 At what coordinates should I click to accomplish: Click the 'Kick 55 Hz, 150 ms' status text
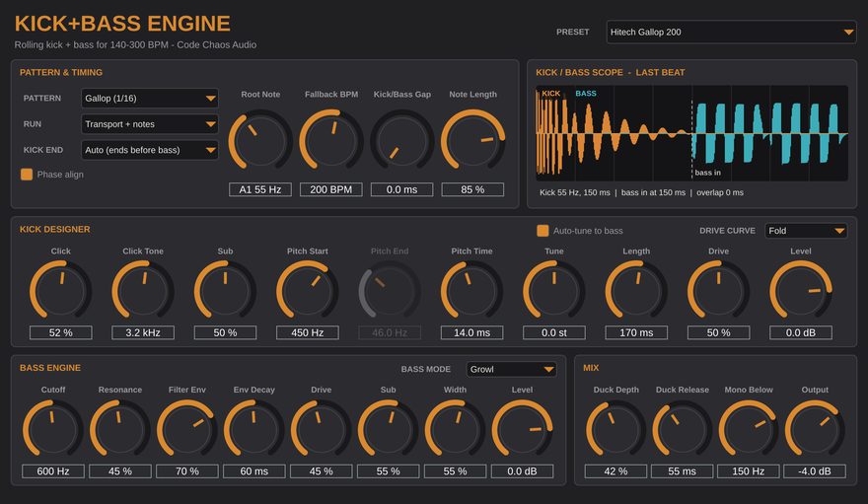575,192
